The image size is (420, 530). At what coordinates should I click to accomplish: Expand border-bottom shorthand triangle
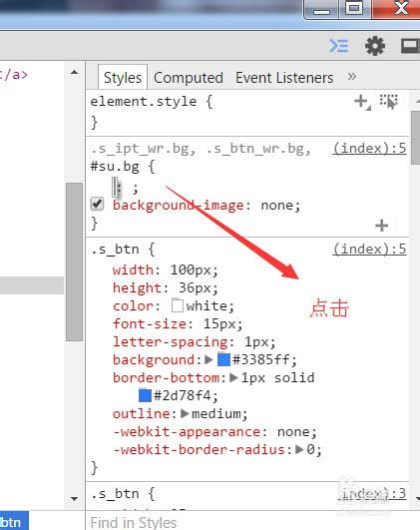233,377
